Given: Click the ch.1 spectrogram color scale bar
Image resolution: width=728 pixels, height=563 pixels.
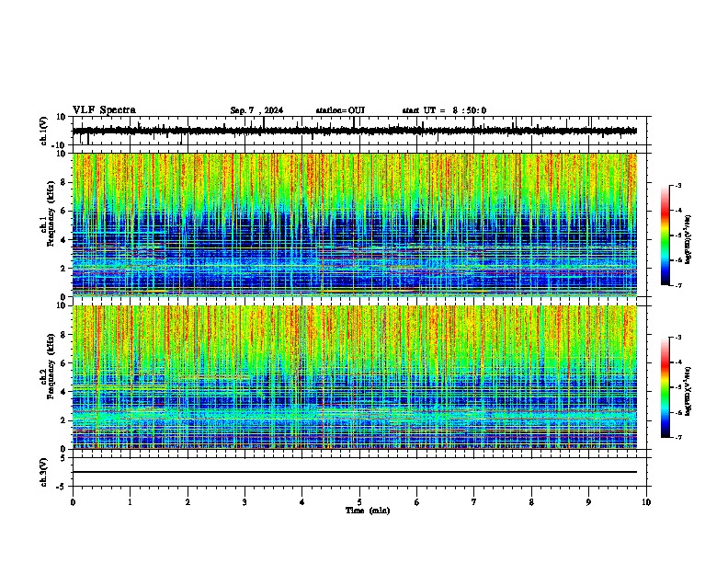Looking at the screenshot, I should click(x=665, y=236).
